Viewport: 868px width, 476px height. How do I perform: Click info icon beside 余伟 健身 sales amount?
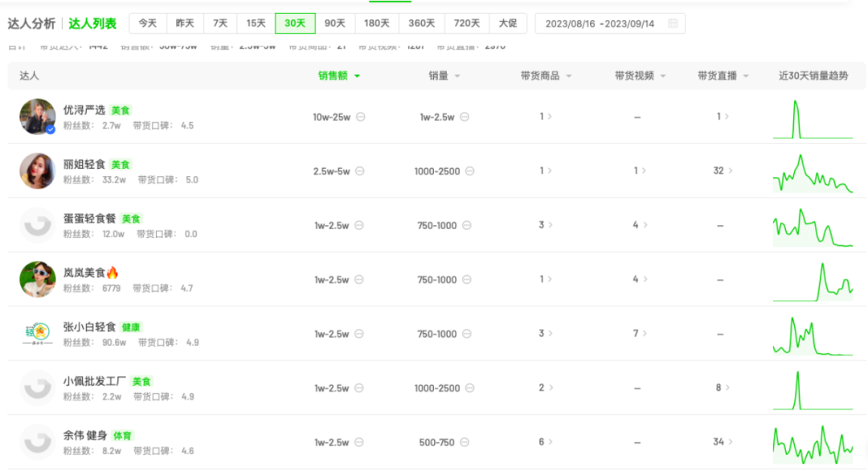coord(359,442)
